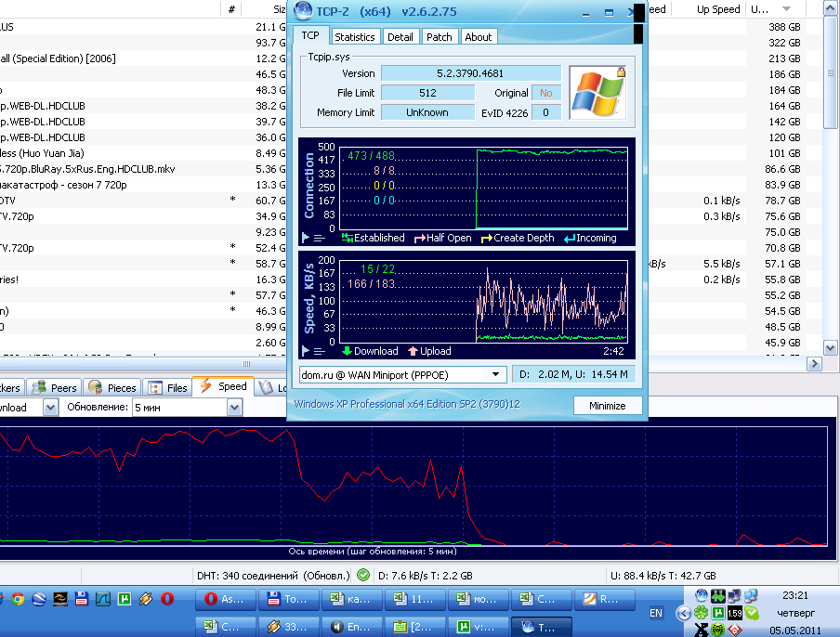Open the Connection graph options flag icon
The height and width of the screenshot is (637, 840).
click(x=306, y=238)
